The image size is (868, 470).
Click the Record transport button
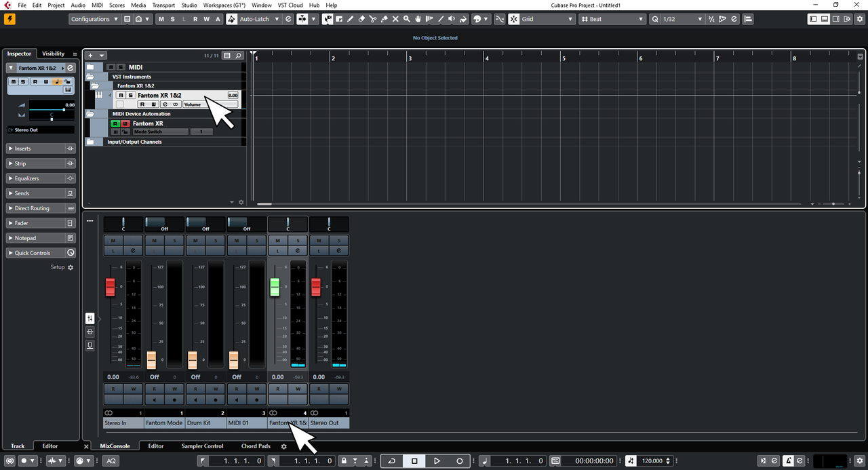[459, 461]
